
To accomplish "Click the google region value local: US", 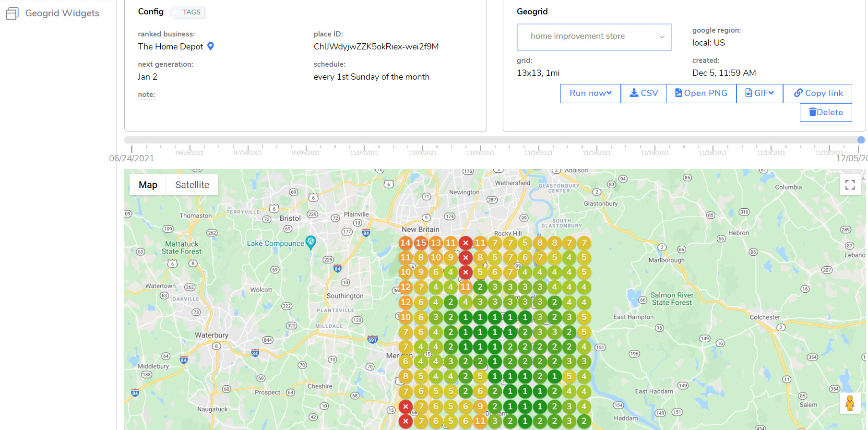I will [x=708, y=43].
